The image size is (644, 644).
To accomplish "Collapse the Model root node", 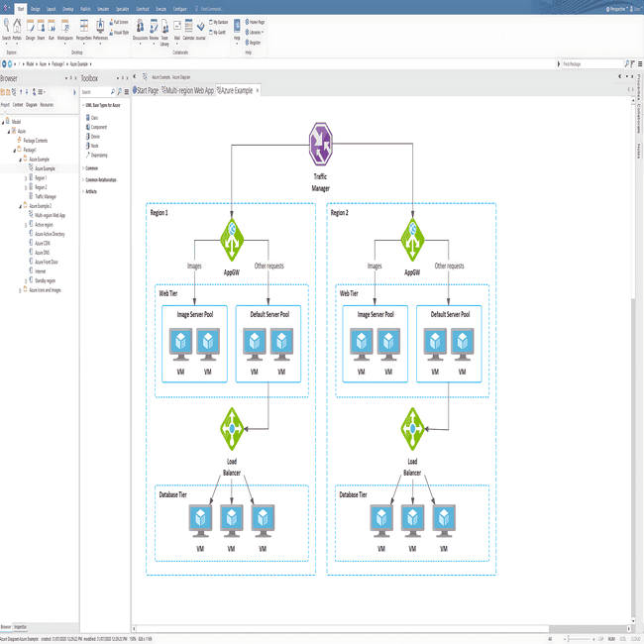I will [3, 122].
